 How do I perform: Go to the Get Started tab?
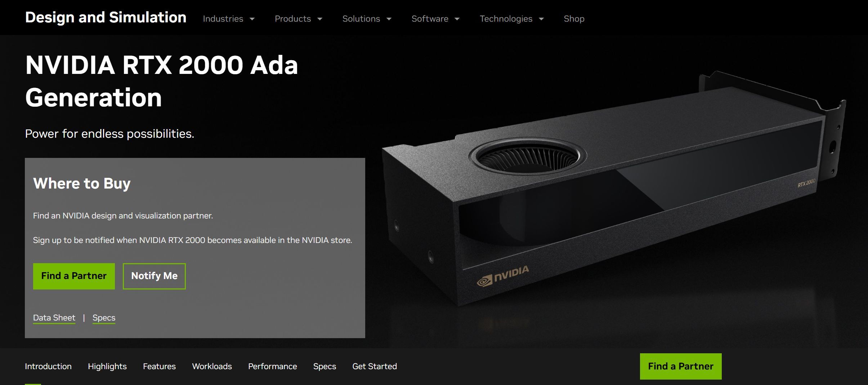(x=375, y=366)
